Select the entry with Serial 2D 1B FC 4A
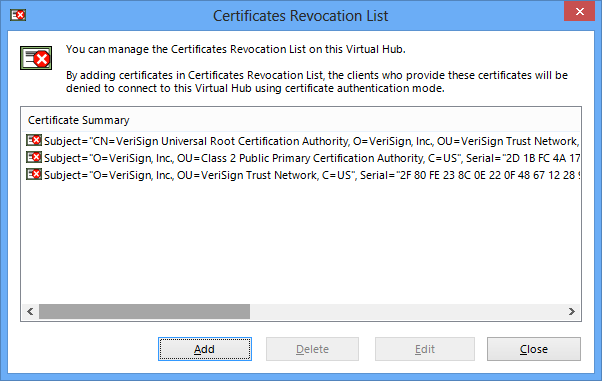602x381 pixels. [x=303, y=158]
